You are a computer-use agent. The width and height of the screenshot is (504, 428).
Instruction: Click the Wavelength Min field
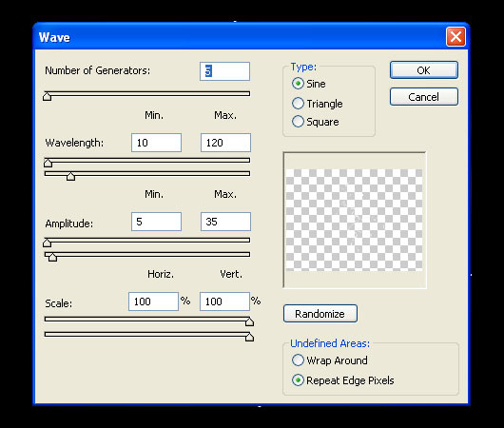tap(156, 143)
